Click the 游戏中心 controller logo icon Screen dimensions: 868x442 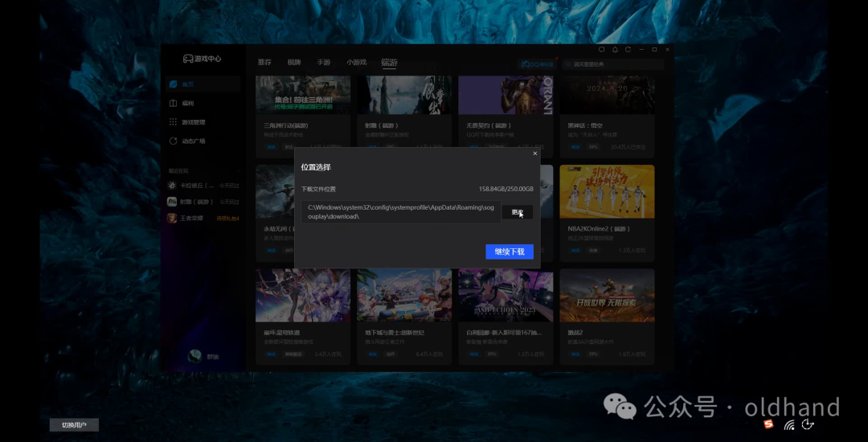pyautogui.click(x=188, y=59)
